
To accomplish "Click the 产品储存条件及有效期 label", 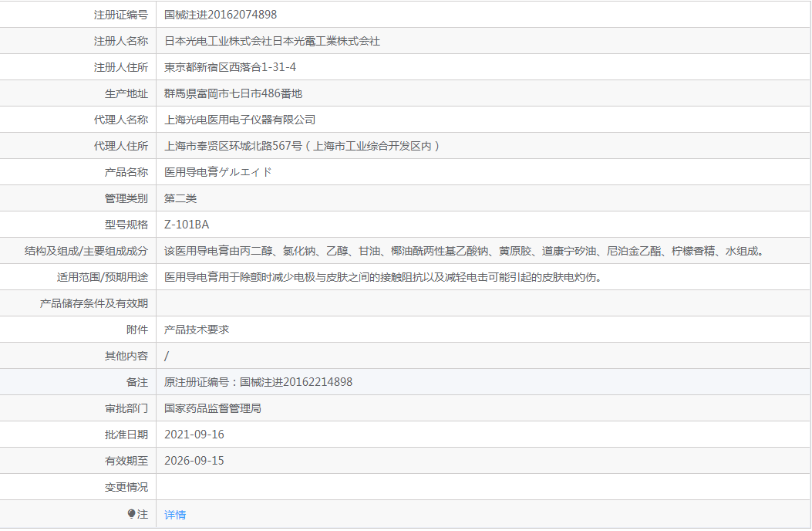I will point(94,303).
